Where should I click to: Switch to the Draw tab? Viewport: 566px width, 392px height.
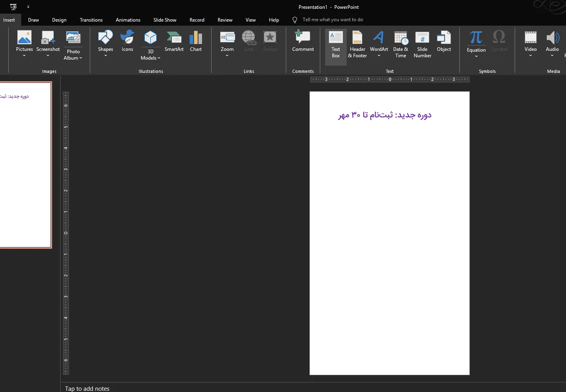tap(33, 20)
